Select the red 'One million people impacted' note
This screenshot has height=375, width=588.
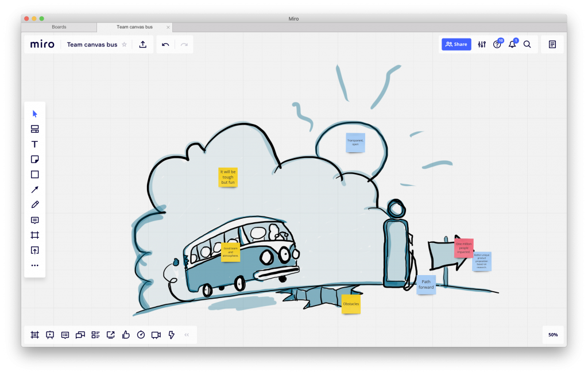[463, 248]
